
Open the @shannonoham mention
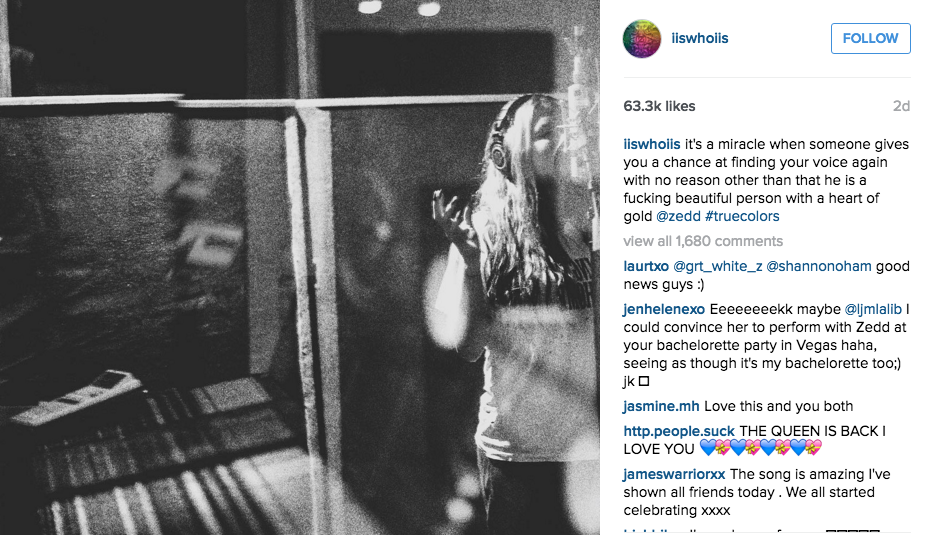[x=819, y=266]
